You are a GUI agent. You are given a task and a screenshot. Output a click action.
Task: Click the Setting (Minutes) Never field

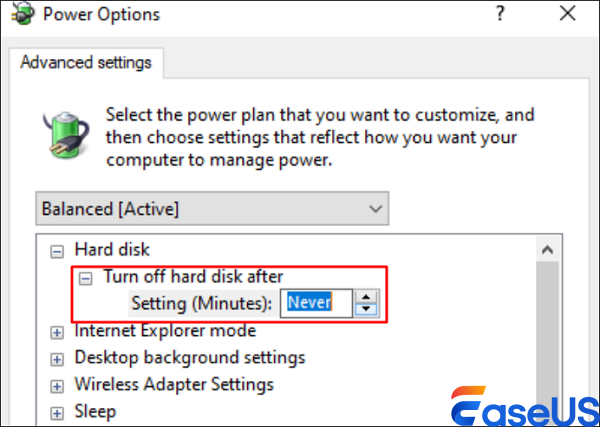[315, 301]
